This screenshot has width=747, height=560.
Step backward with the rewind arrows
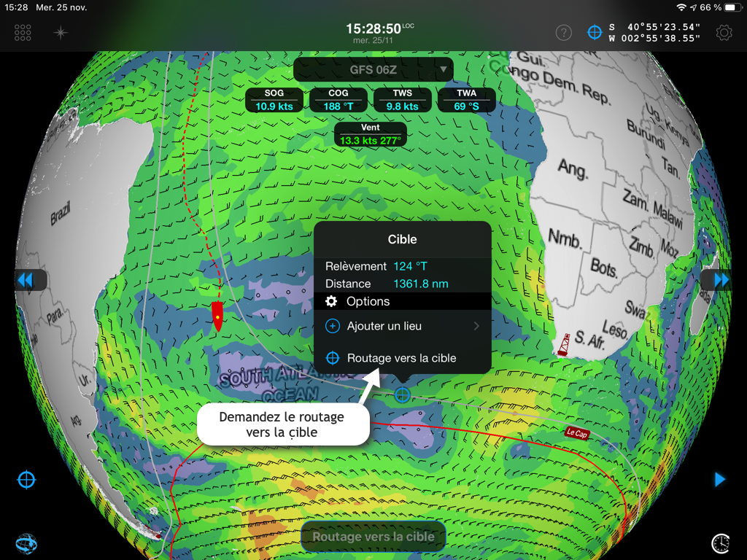(26, 280)
